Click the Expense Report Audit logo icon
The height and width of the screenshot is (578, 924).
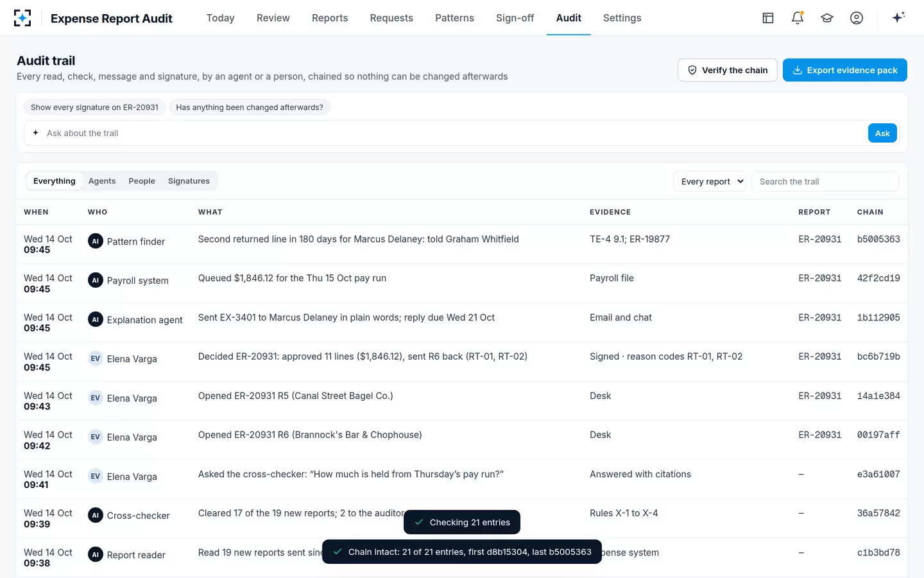(22, 18)
